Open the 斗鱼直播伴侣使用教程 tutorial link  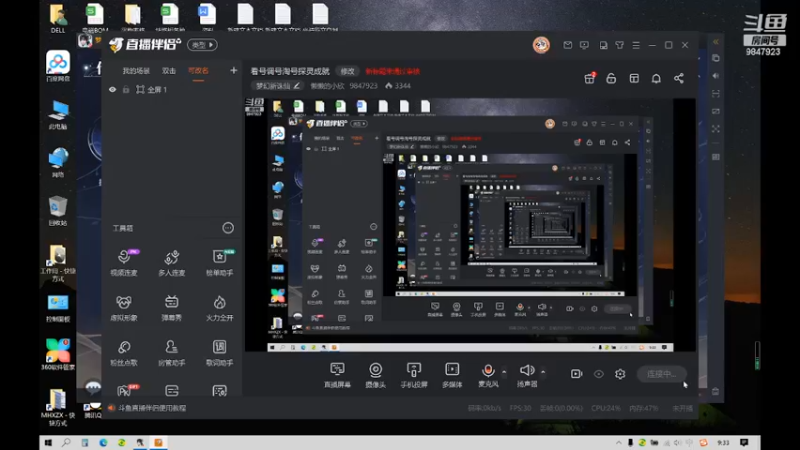click(152, 408)
